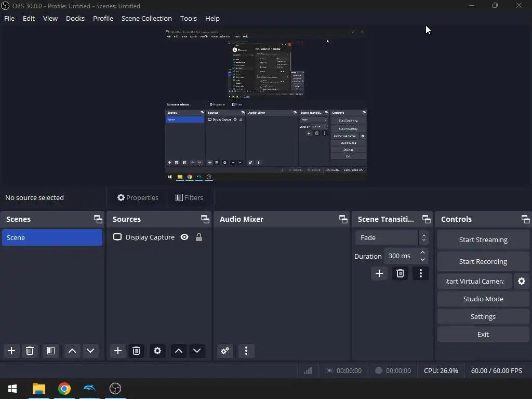Click Start Virtual Camera button
This screenshot has width=532, height=399.
pyautogui.click(x=474, y=281)
